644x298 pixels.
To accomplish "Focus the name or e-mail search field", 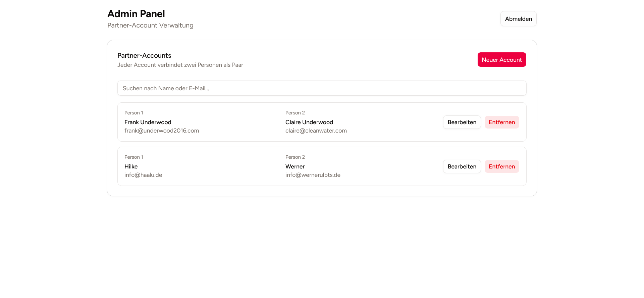I will click(x=321, y=88).
